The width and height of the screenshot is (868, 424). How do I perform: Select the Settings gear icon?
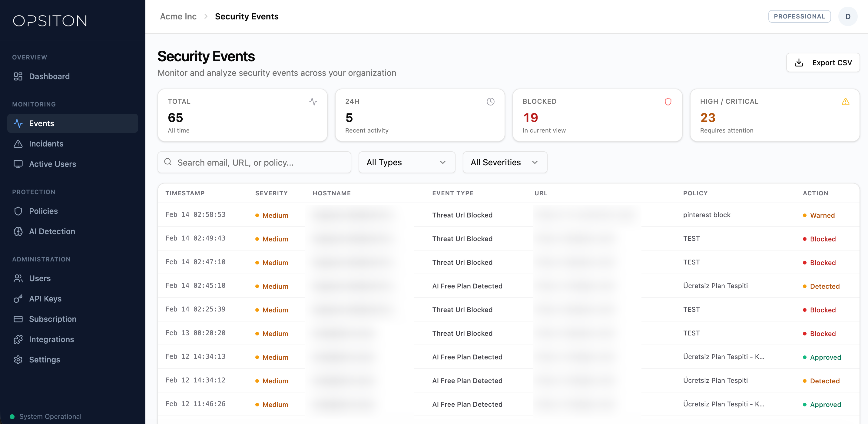[x=18, y=359]
